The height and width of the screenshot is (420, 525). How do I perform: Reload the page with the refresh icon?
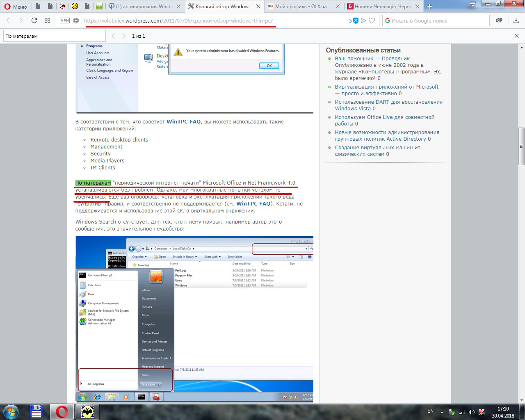34,21
